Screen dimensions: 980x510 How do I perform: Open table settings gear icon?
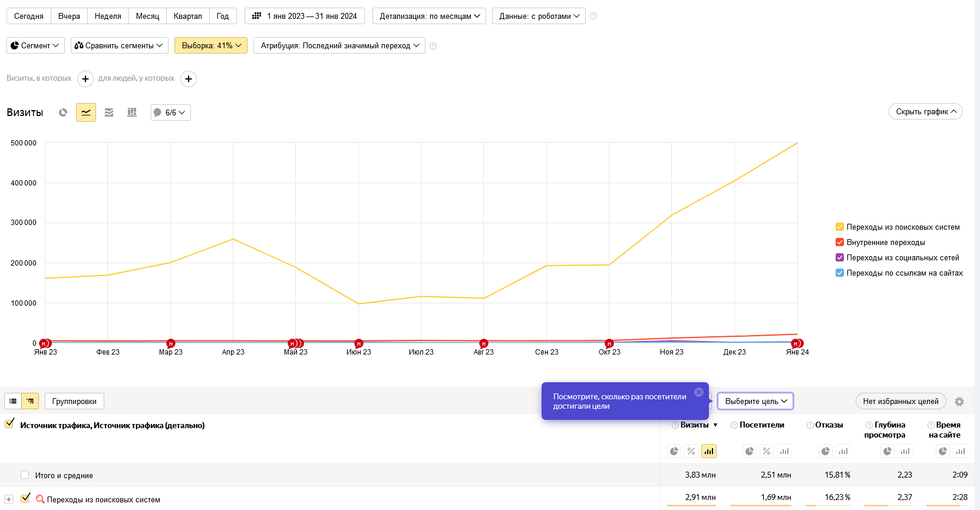(959, 402)
